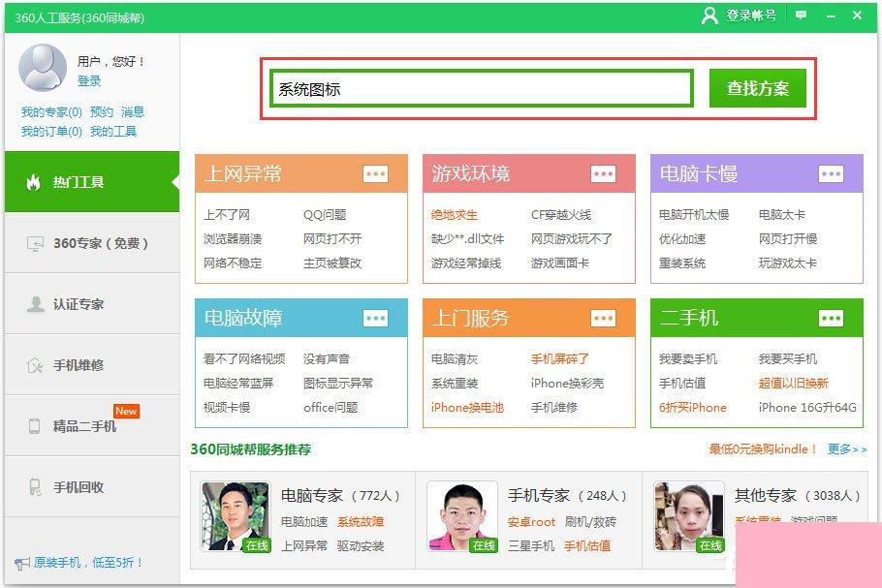
Task: Switch to 360专家（免费）tab
Action: click(92, 243)
